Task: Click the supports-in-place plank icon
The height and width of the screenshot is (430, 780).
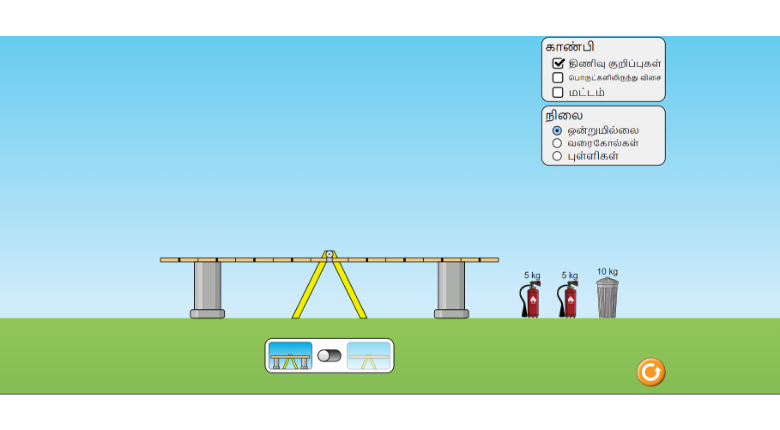Action: tap(290, 356)
